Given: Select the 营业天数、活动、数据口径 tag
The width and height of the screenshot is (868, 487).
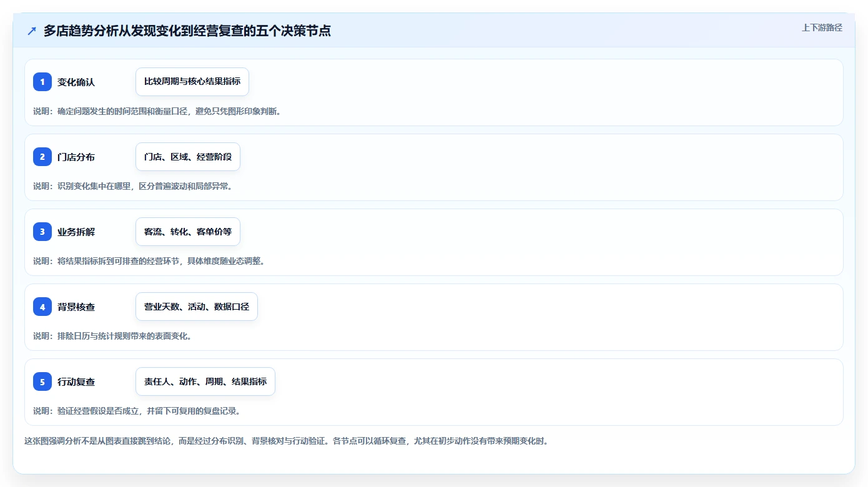Looking at the screenshot, I should 197,307.
